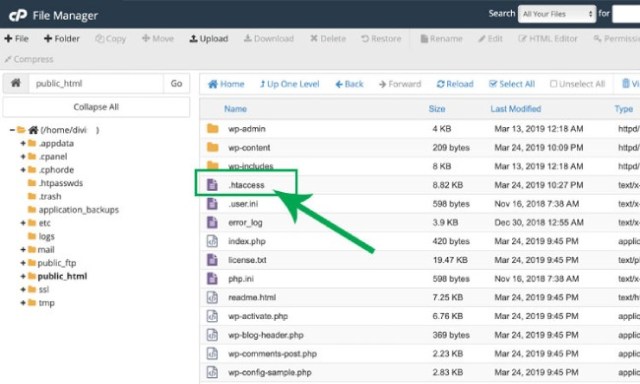Check Select All
The height and width of the screenshot is (384, 640).
pos(512,84)
